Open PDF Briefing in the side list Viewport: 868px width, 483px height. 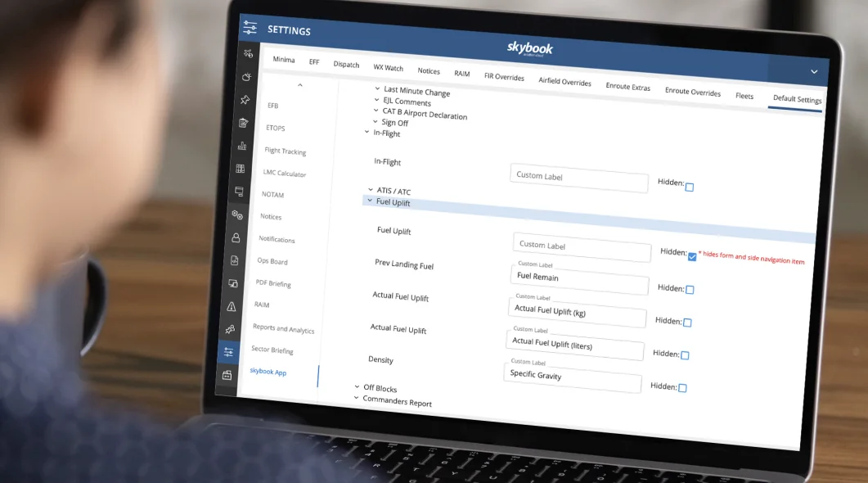pos(273,283)
